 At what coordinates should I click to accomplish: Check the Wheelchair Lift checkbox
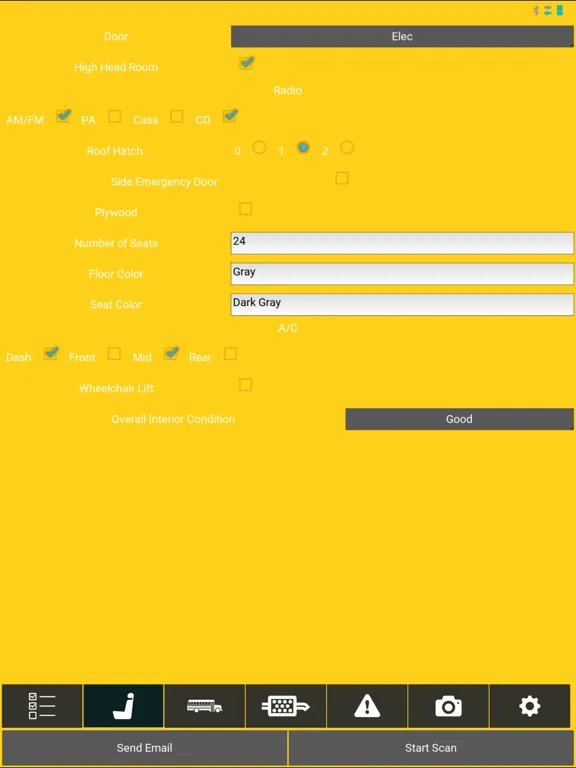click(246, 385)
